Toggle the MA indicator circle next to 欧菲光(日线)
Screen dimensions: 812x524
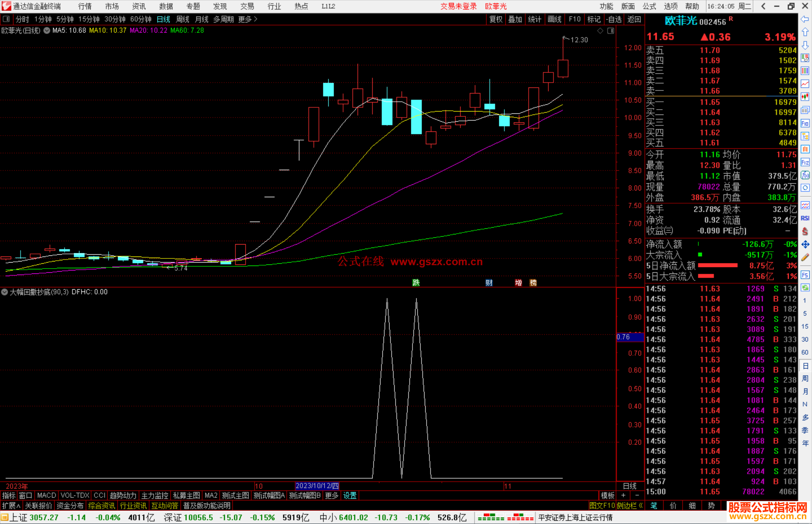47,30
